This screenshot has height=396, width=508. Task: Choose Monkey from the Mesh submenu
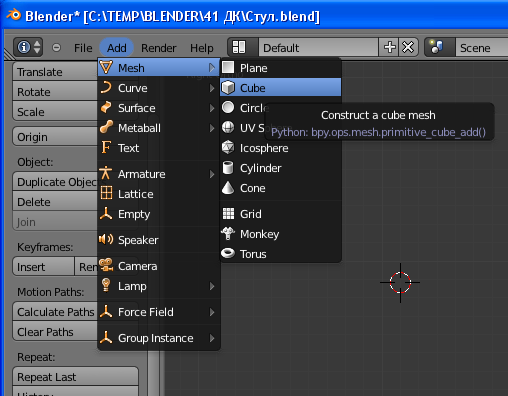[x=281, y=234]
